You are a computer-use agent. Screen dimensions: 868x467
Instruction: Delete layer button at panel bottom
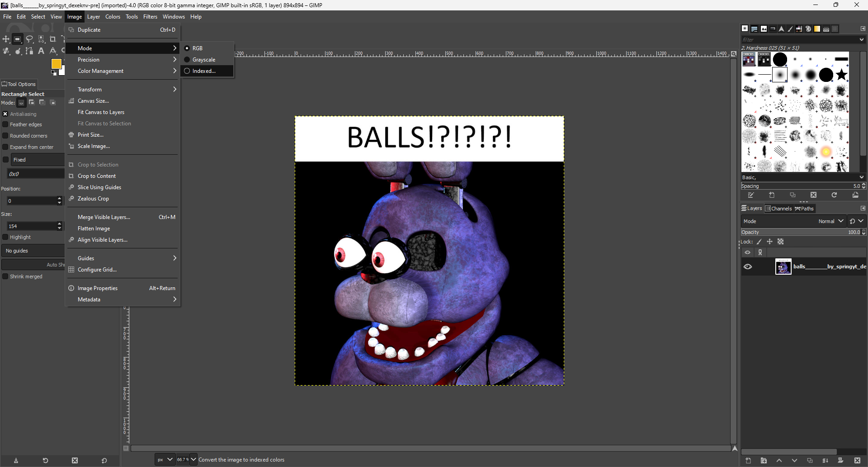click(x=857, y=461)
